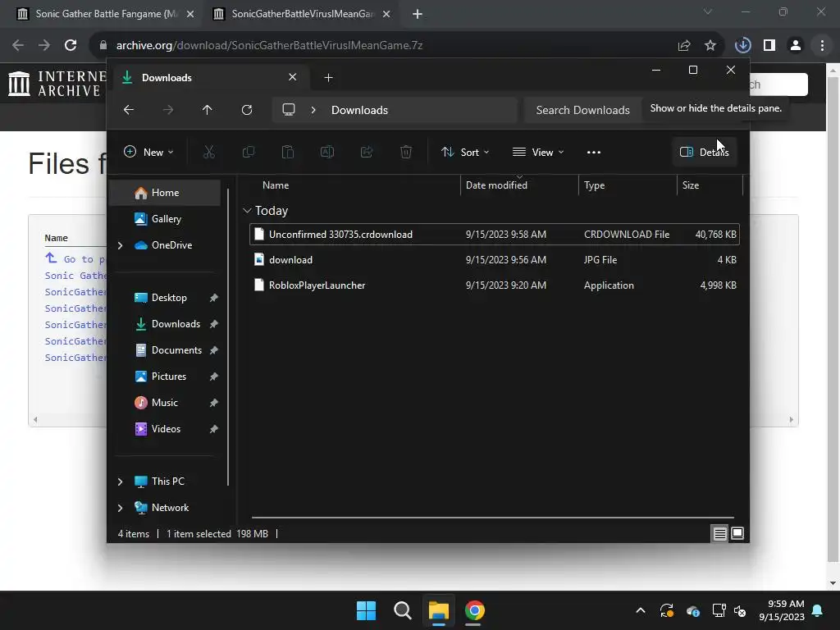Image resolution: width=840 pixels, height=630 pixels.
Task: Close the Downloads Explorer tab
Action: tap(293, 77)
